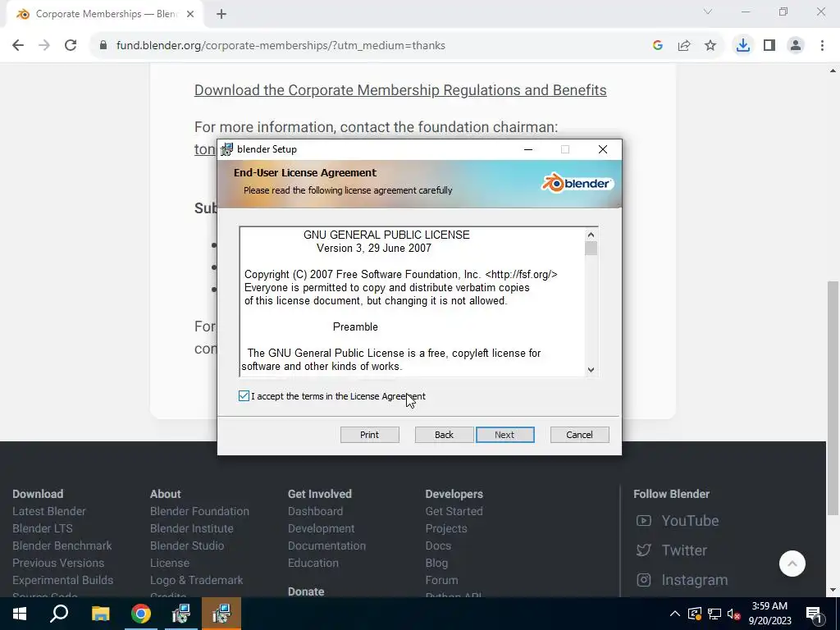Open Blender Foundation footer link
840x630 pixels.
pyautogui.click(x=199, y=511)
